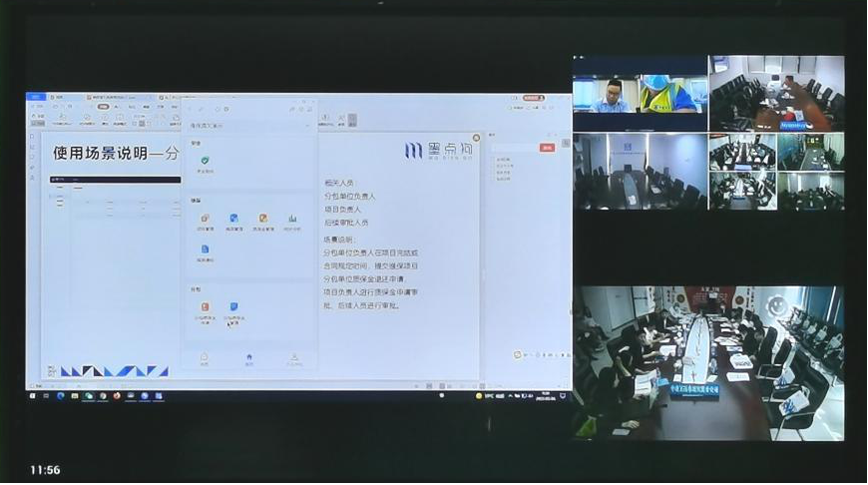Open the blue icon next to the first orange icon
This screenshot has height=485, width=868.
(233, 219)
